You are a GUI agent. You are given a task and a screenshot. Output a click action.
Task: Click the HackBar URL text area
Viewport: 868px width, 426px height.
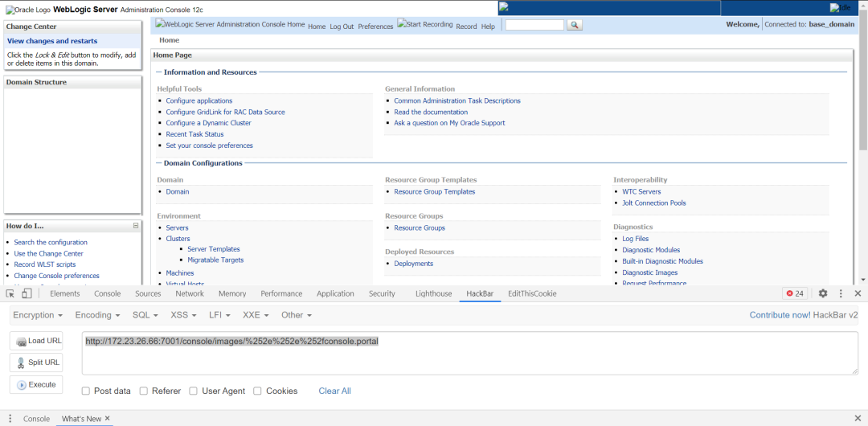(x=470, y=354)
